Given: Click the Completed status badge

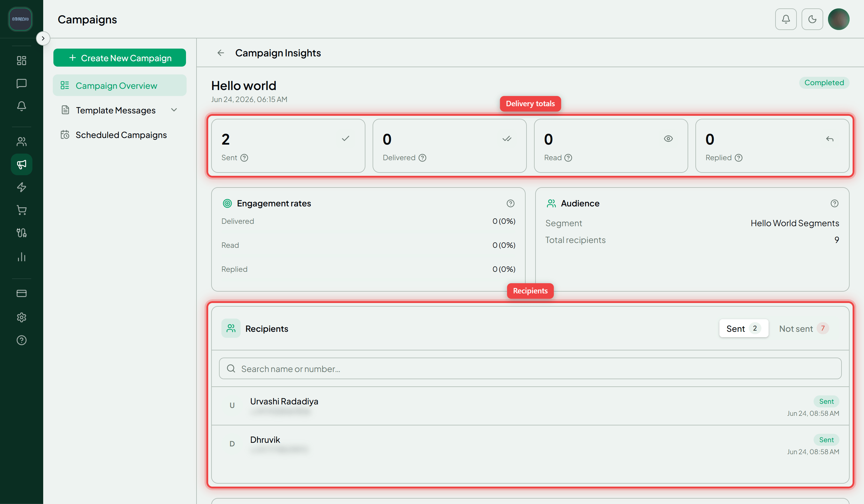Looking at the screenshot, I should coord(824,82).
